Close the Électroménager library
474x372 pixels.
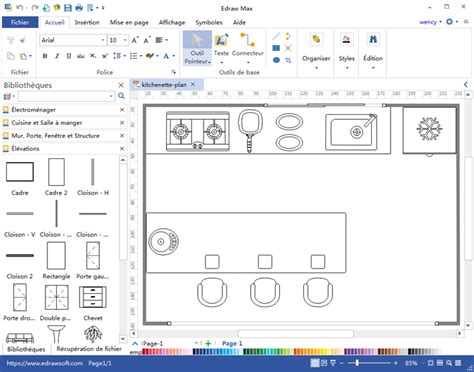point(122,110)
